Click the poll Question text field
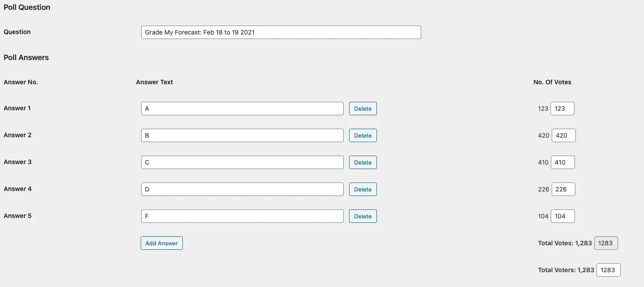The image size is (644, 287). tap(281, 32)
